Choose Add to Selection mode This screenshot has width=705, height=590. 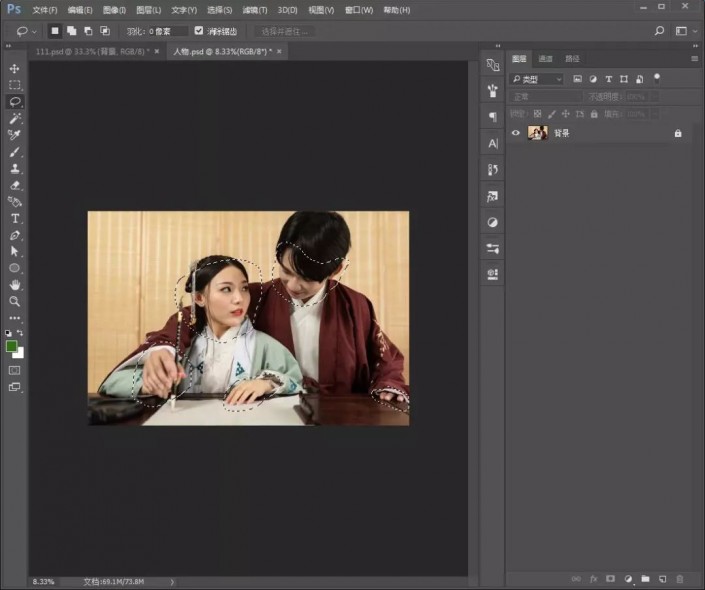point(71,31)
